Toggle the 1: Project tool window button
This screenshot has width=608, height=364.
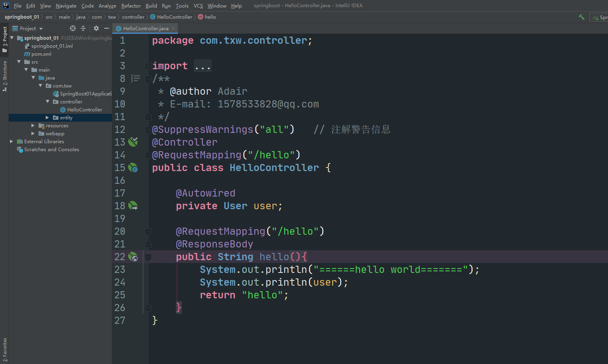tap(4, 39)
